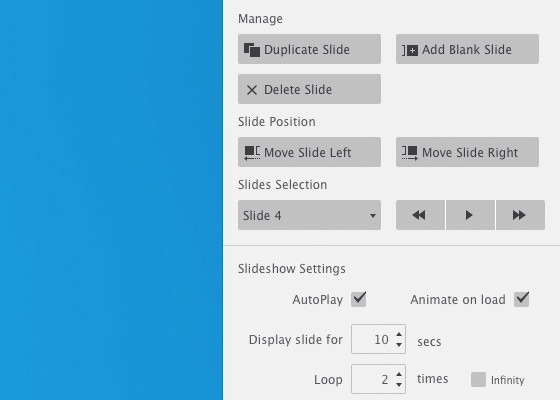Disable the AutoPlay checkbox
Image resolution: width=560 pixels, height=400 pixels.
(359, 299)
